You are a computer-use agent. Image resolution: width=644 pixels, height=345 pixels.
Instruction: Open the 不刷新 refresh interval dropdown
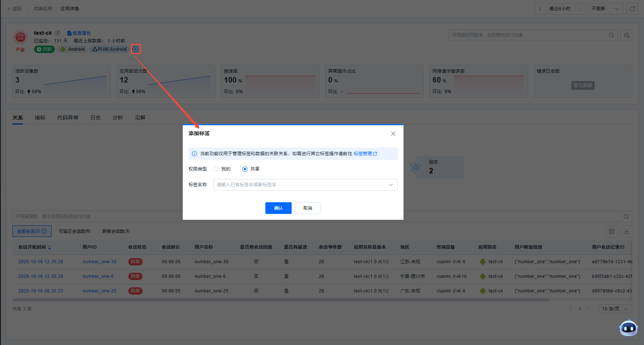[605, 9]
